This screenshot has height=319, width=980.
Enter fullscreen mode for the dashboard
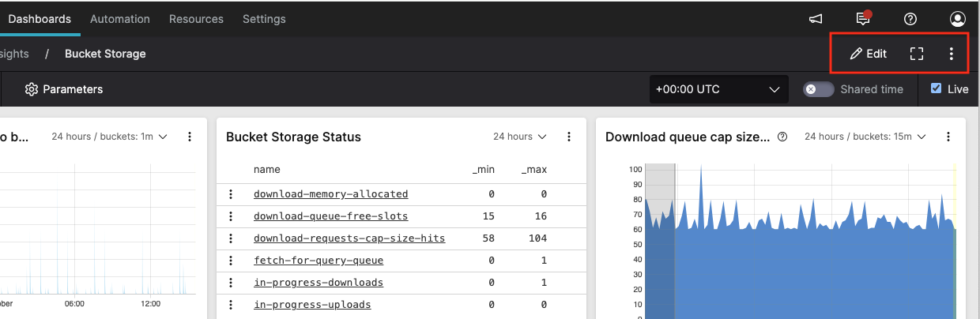pos(916,54)
